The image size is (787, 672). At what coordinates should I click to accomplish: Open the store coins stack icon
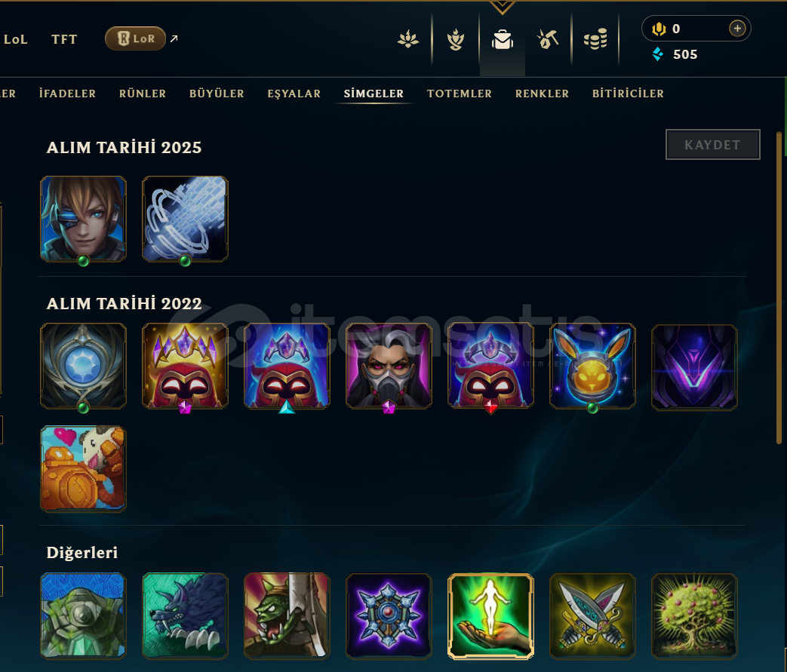[595, 39]
